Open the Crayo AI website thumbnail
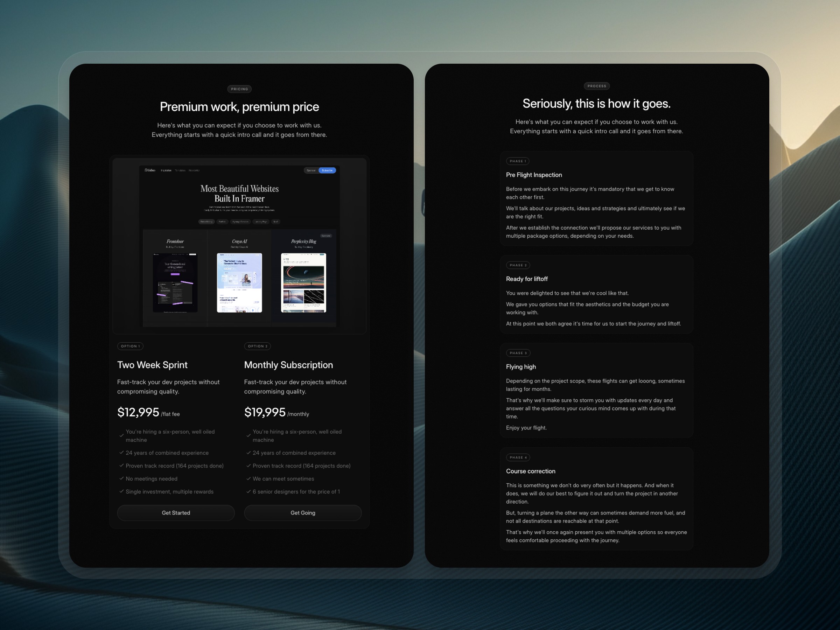This screenshot has width=840, height=630. [x=239, y=282]
